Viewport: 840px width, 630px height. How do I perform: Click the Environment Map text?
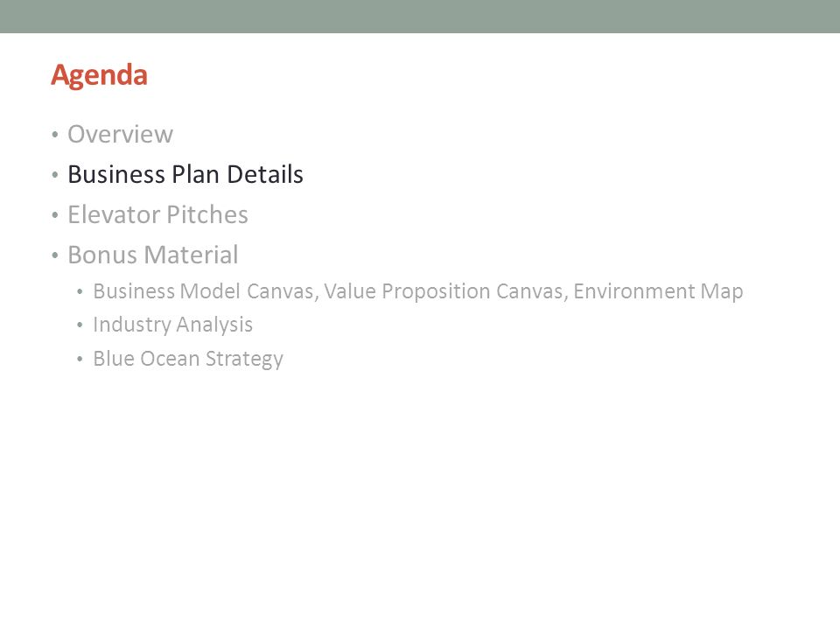point(658,291)
